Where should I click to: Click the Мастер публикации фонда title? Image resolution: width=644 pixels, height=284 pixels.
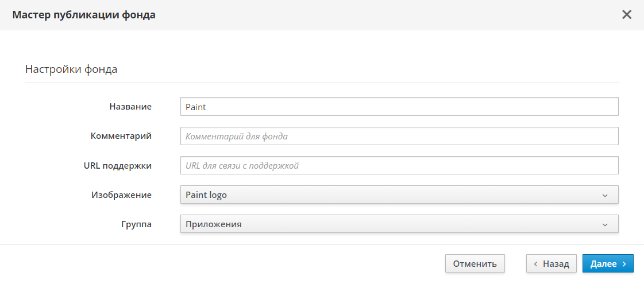pyautogui.click(x=84, y=15)
